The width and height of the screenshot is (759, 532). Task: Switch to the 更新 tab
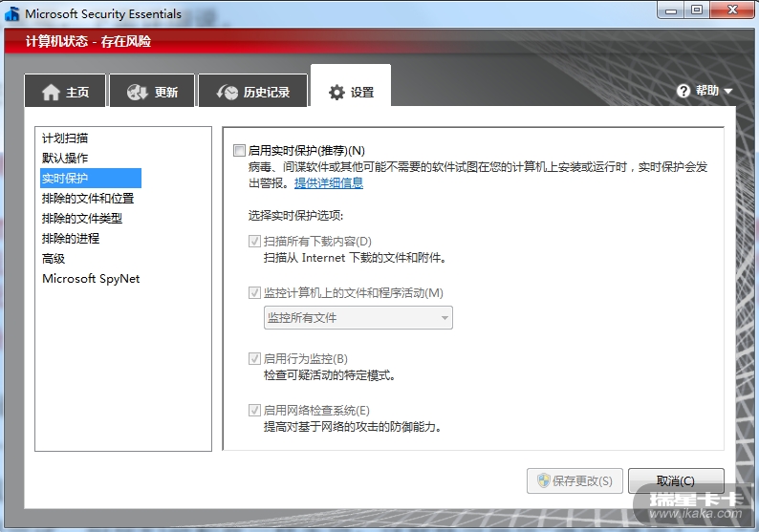(153, 91)
